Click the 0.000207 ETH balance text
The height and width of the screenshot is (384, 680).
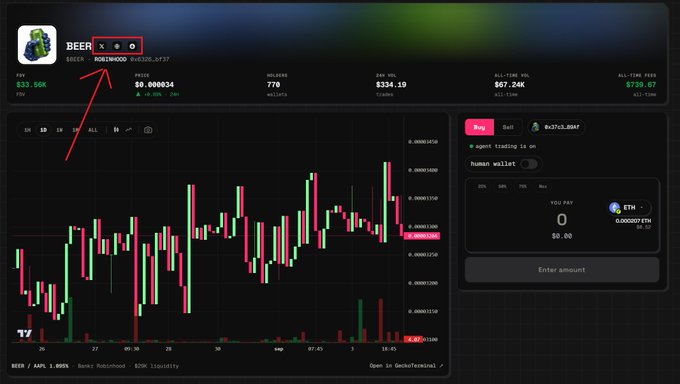click(x=633, y=221)
